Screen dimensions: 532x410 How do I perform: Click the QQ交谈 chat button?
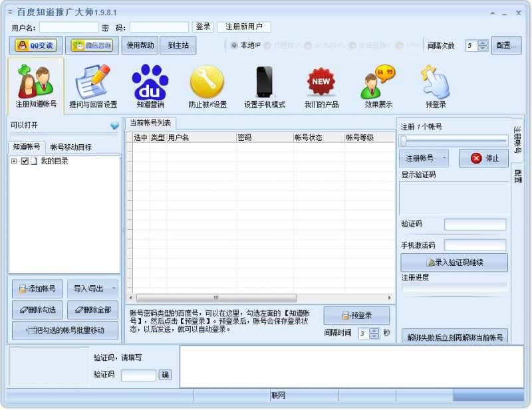36,45
